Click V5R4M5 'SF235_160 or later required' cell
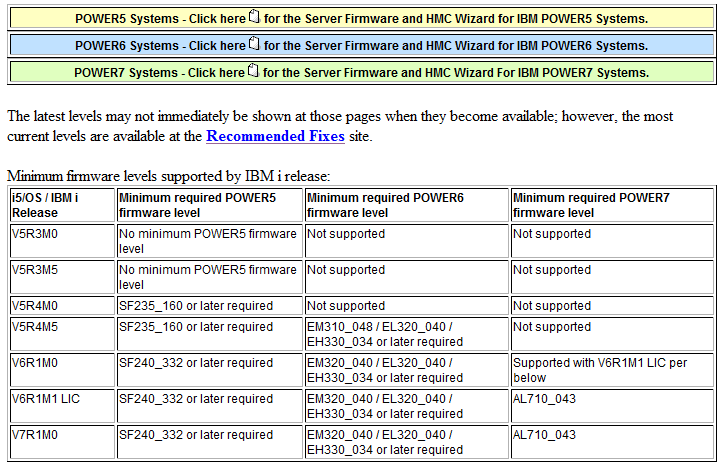This screenshot has height=469, width=727. coord(210,334)
